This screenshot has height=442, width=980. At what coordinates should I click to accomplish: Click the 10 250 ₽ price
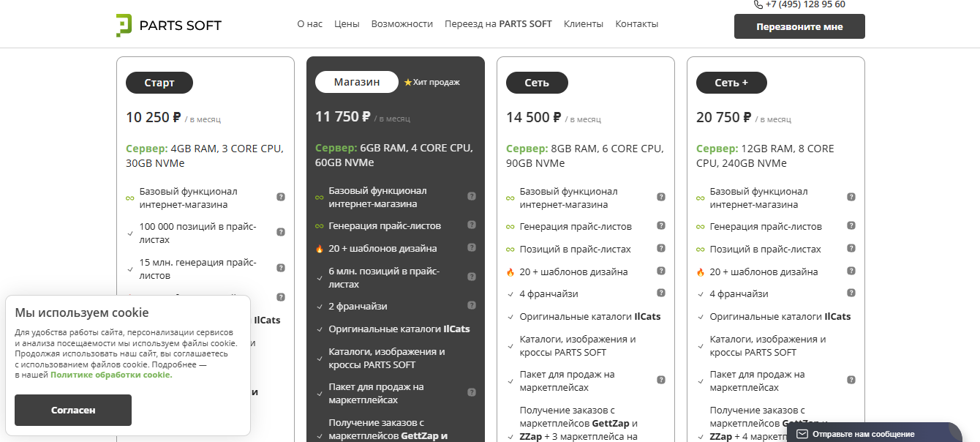pos(154,117)
